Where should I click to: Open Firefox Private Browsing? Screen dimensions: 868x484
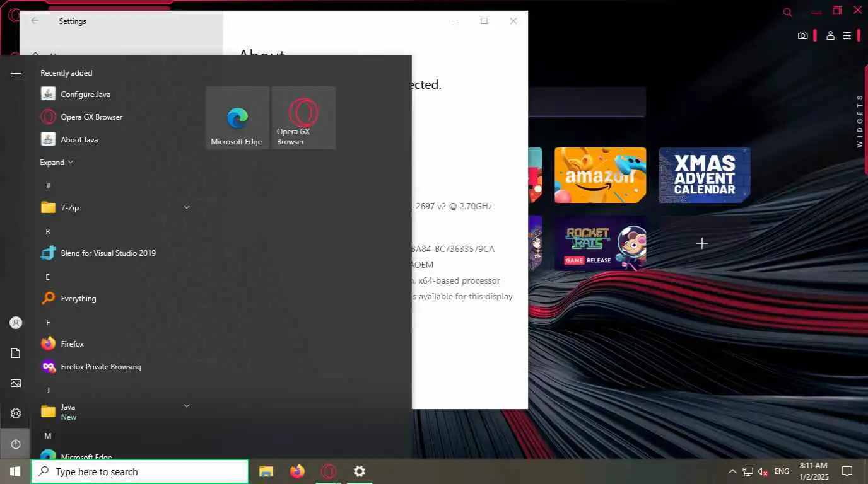115,366
